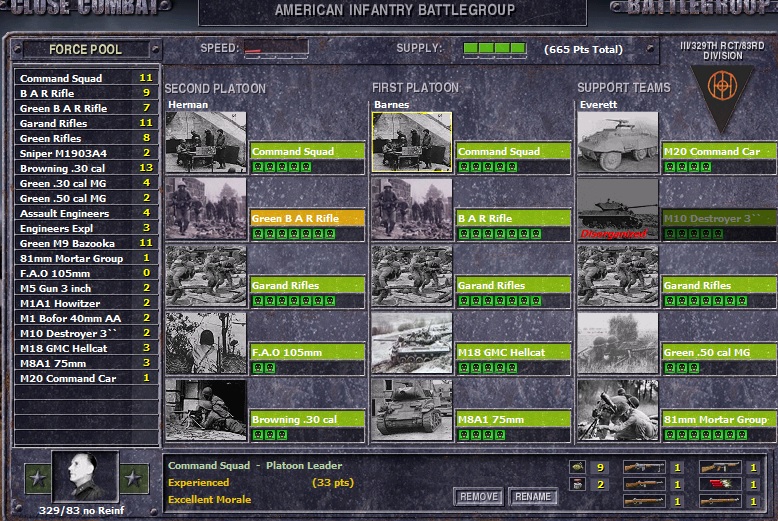Click the Barnes platoon leader name

pyautogui.click(x=391, y=105)
